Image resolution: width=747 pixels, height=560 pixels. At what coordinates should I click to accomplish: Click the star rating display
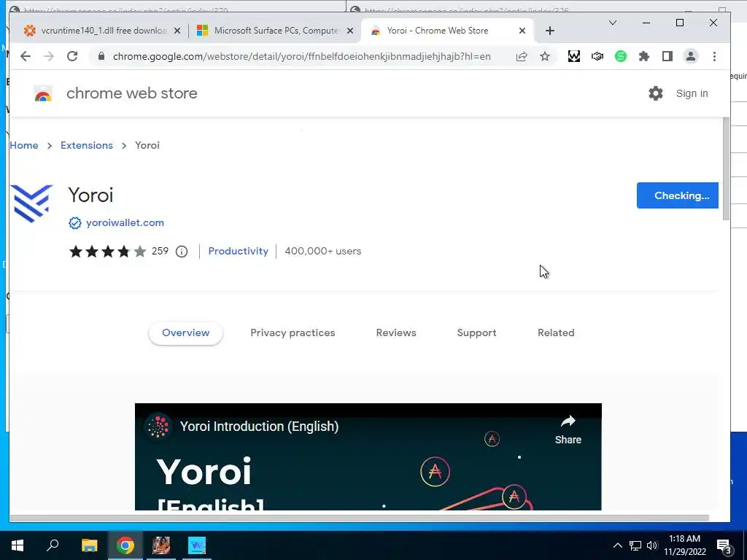[108, 251]
